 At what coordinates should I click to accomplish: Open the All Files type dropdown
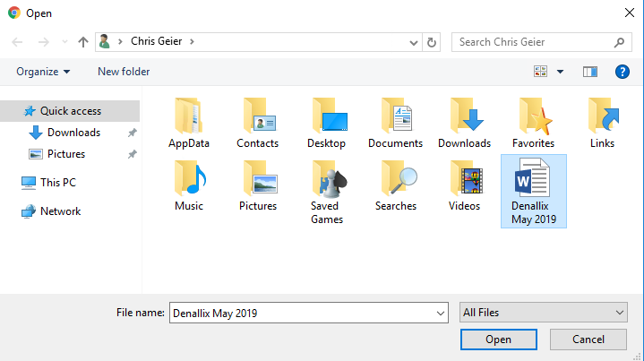544,313
